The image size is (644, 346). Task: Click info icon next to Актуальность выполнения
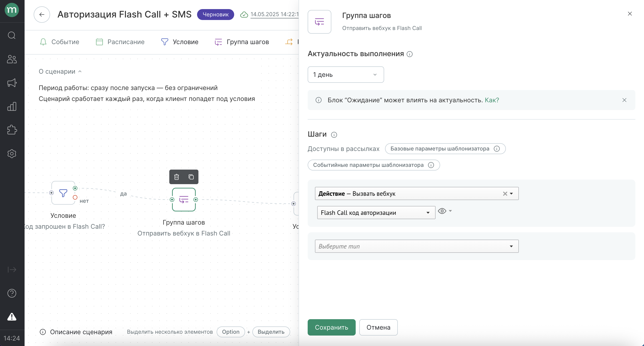click(x=410, y=54)
